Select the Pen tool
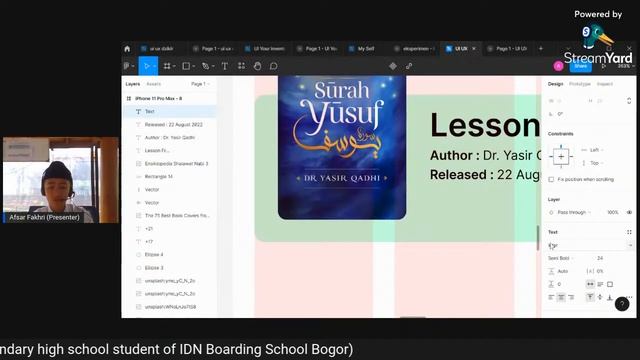 point(205,66)
